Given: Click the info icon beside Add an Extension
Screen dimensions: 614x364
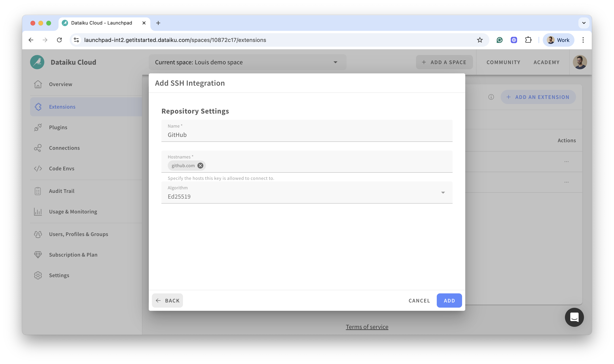Looking at the screenshot, I should (x=491, y=97).
